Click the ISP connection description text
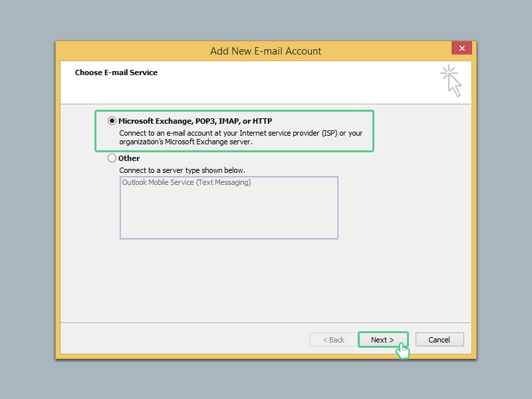The width and height of the screenshot is (532, 399). pyautogui.click(x=241, y=138)
